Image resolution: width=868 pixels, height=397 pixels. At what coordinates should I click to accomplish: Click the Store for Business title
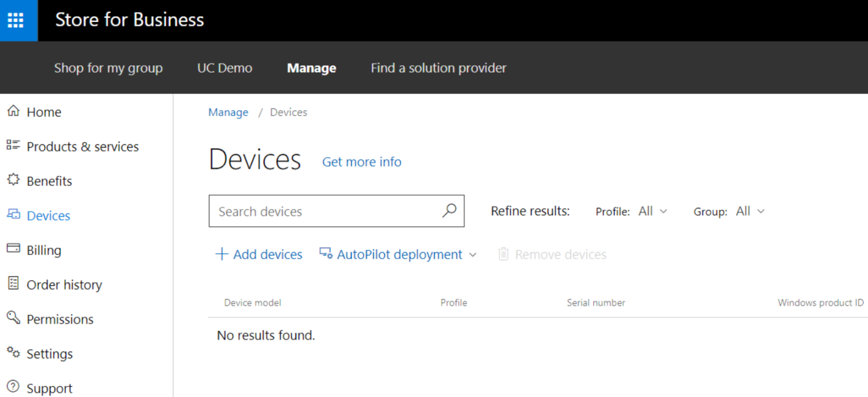click(129, 20)
